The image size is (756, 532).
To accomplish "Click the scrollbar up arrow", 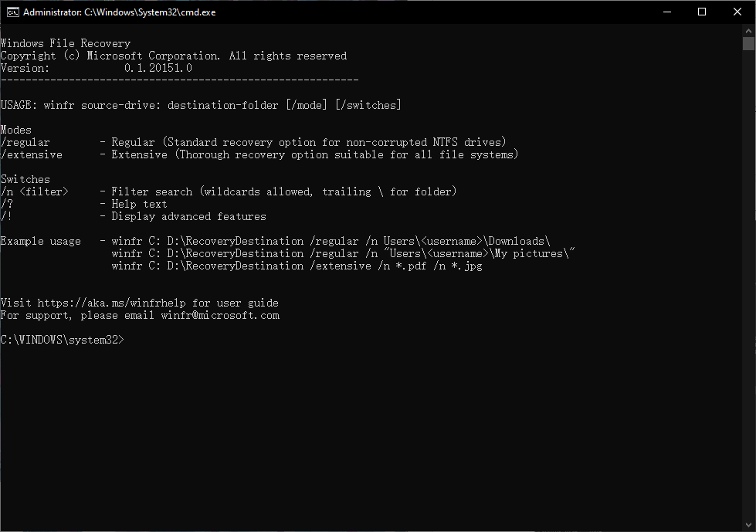I will (x=749, y=31).
